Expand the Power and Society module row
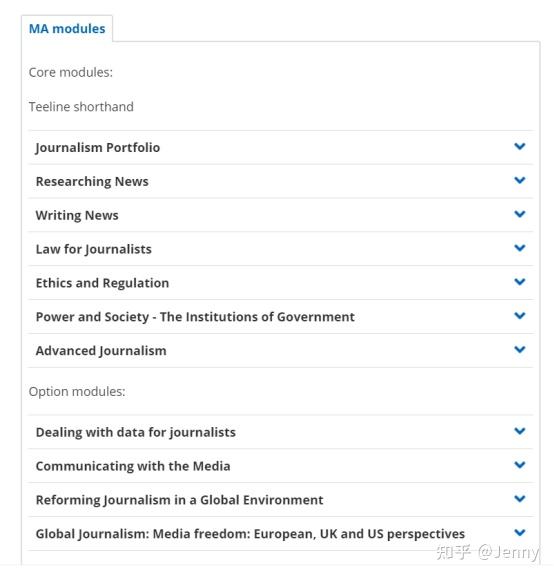This screenshot has width=554, height=577. 280,317
